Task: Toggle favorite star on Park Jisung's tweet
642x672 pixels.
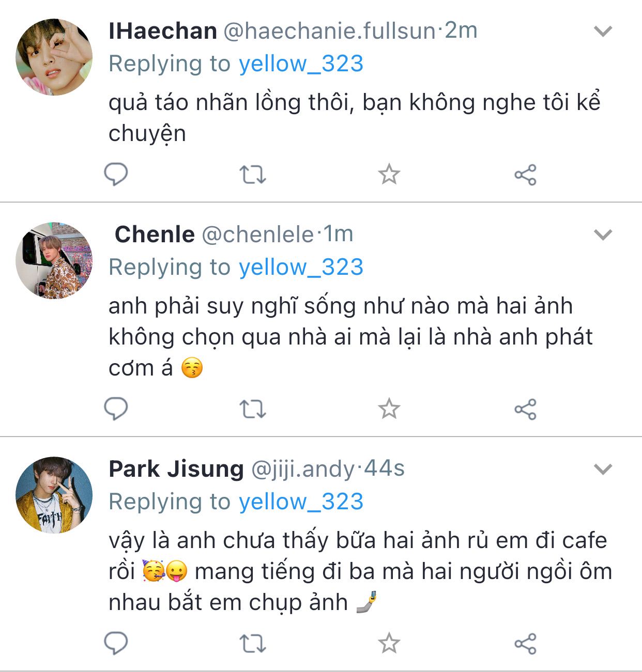Action: pos(389,644)
